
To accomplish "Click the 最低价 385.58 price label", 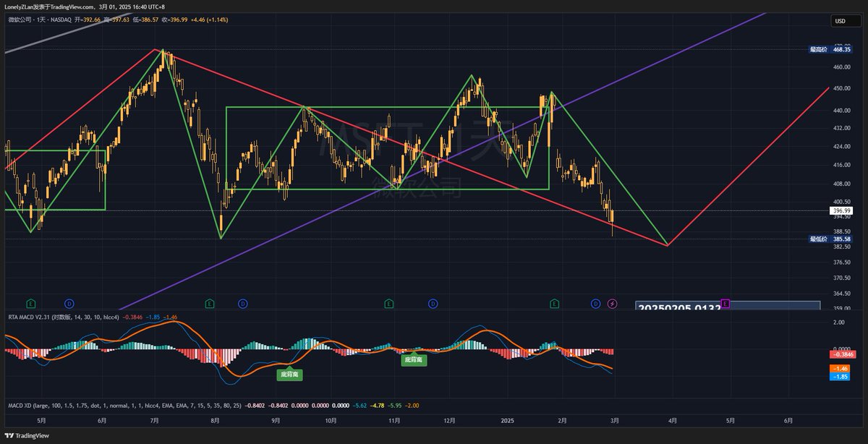I will [830, 239].
